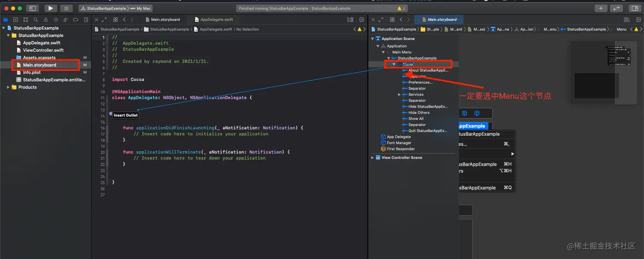
Task: Open ViewController.swift in navigator
Action: click(43, 50)
